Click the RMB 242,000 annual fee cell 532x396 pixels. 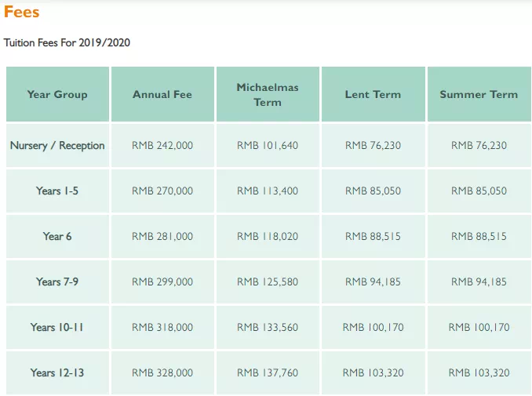pos(162,145)
